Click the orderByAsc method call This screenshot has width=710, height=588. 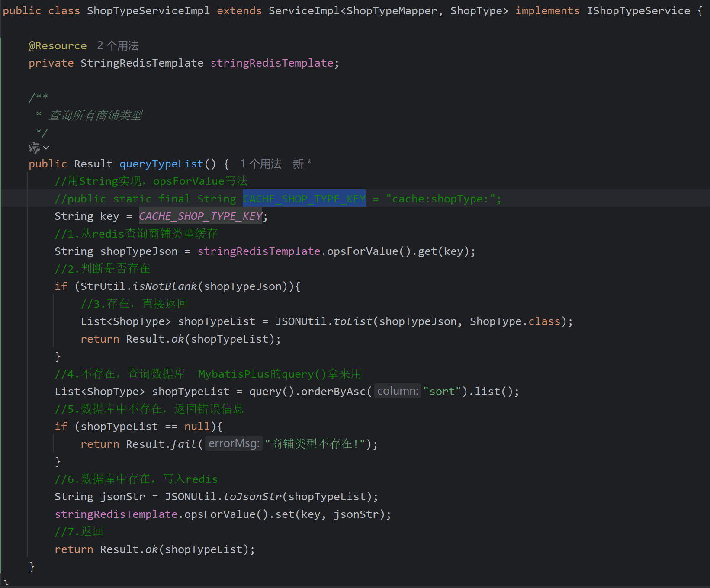click(333, 392)
